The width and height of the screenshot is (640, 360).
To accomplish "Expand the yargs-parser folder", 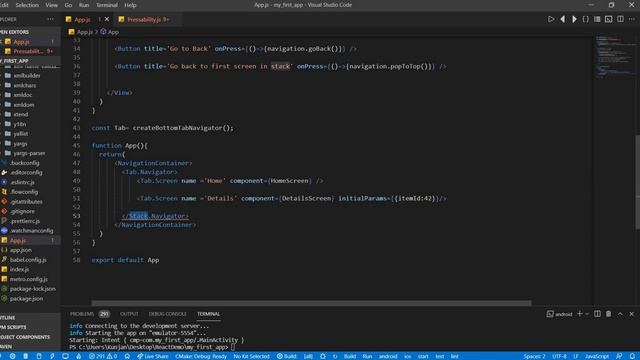I will tap(30, 153).
